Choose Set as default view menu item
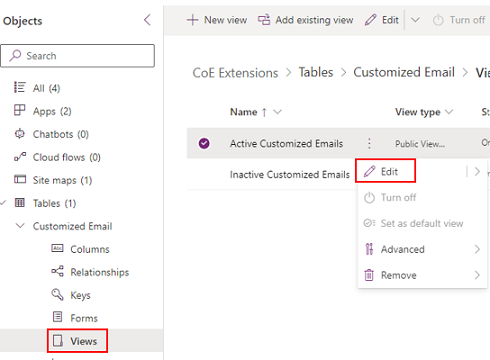 (422, 223)
